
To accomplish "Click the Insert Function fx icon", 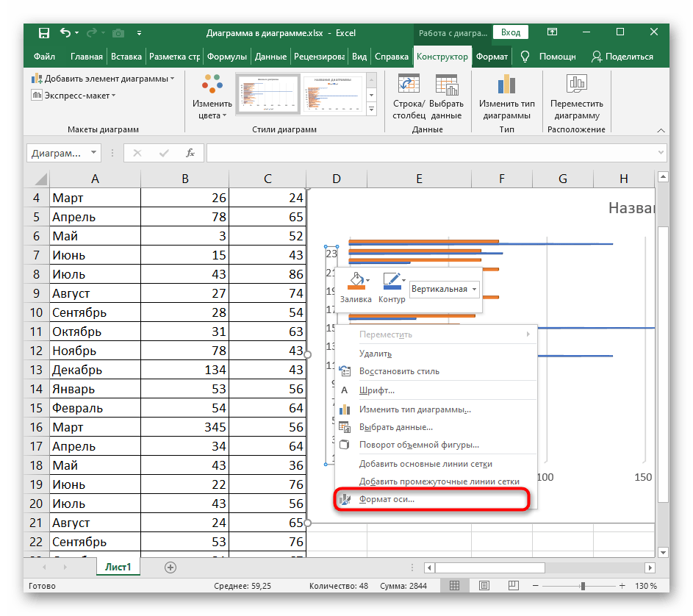I will [190, 153].
